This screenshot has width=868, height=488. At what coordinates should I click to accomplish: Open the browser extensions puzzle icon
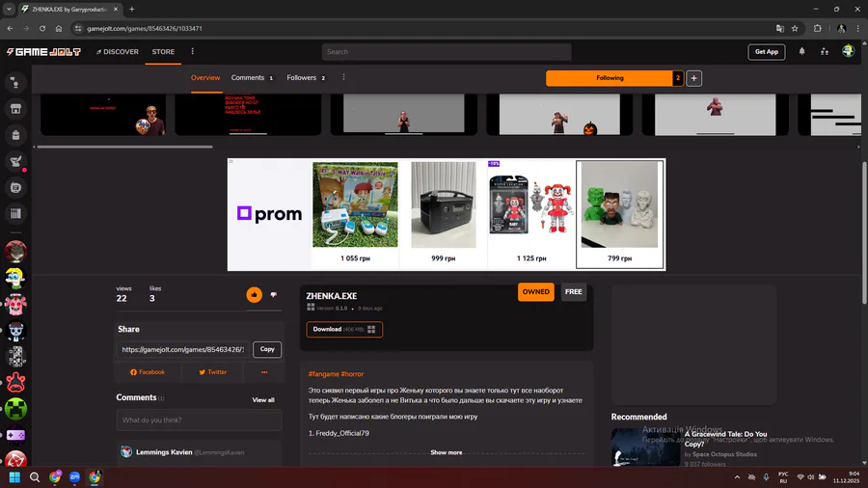coord(818,28)
